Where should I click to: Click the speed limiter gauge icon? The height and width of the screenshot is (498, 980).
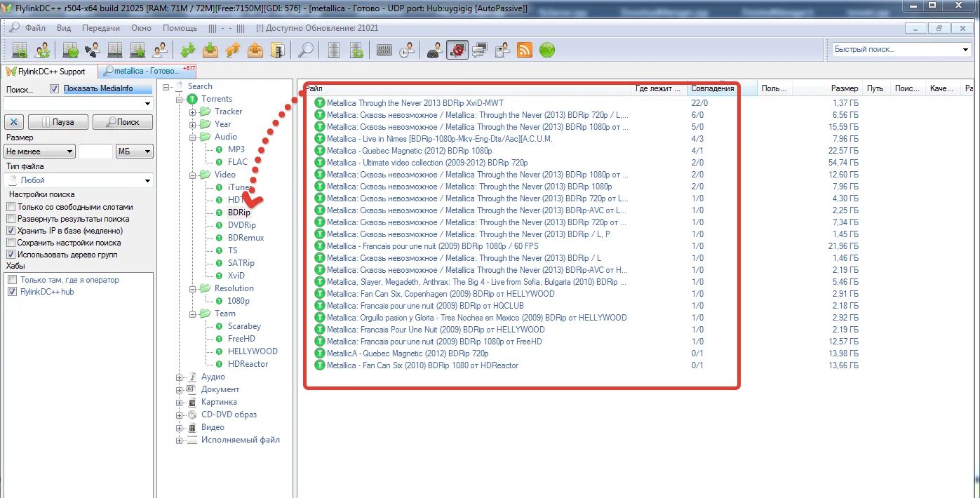[435, 50]
